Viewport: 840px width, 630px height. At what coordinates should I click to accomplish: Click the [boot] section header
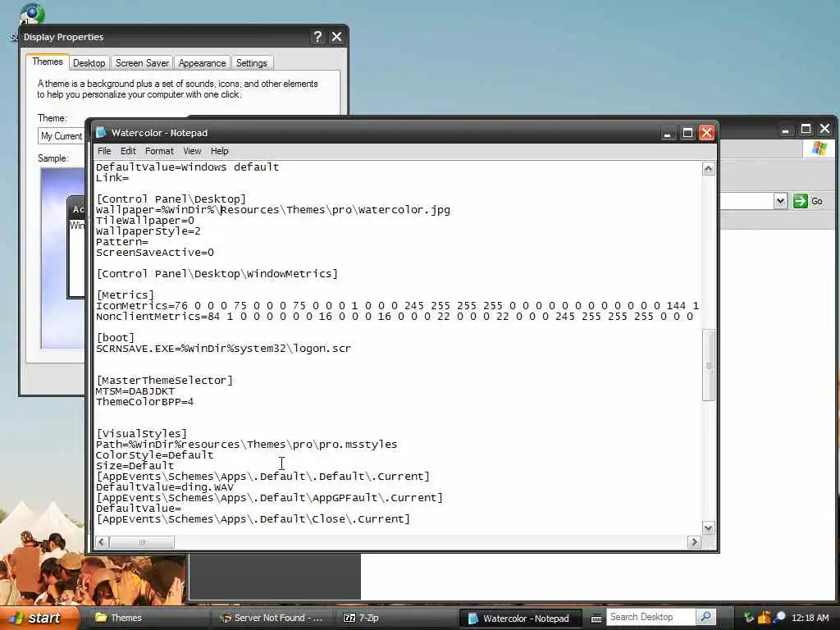pyautogui.click(x=115, y=338)
